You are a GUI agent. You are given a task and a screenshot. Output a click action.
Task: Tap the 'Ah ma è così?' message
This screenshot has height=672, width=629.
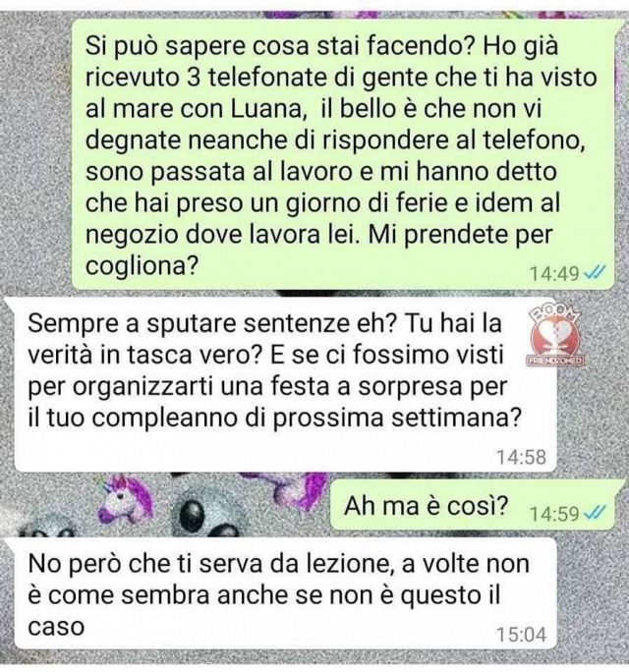coord(472,504)
